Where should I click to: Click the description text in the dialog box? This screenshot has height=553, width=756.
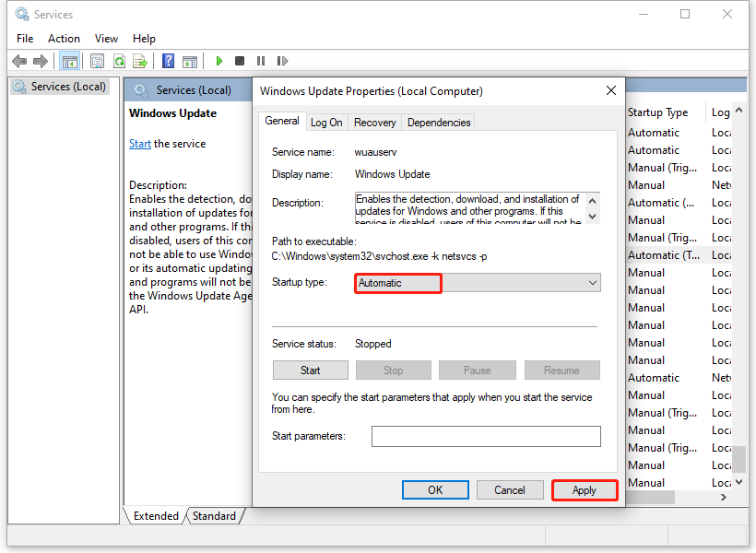470,209
